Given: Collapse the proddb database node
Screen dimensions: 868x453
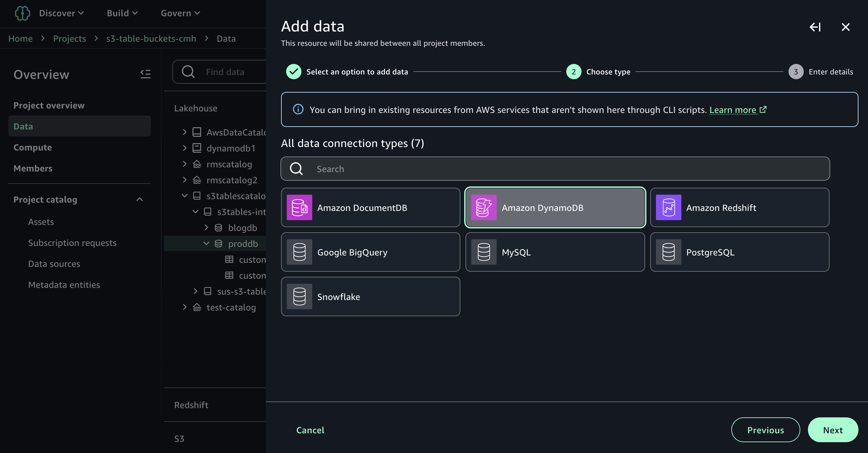Looking at the screenshot, I should pos(206,243).
